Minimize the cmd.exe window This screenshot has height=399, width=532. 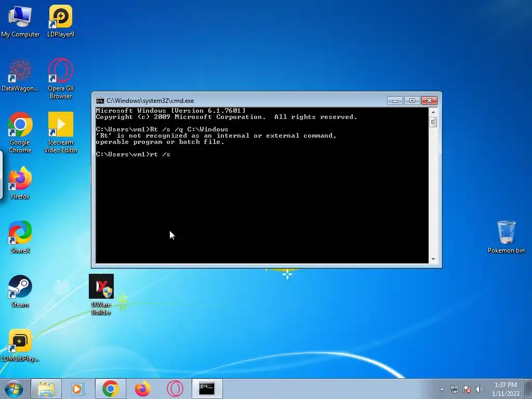(x=395, y=100)
